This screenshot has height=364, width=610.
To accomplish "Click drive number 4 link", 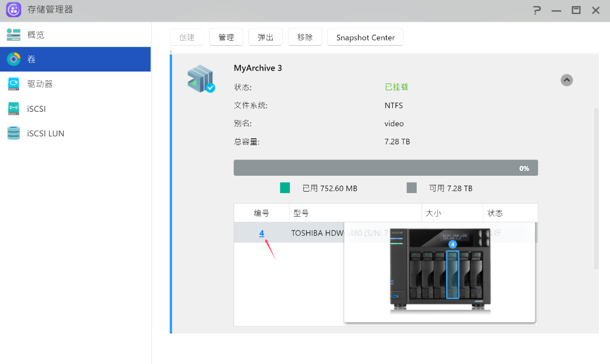I will (261, 233).
